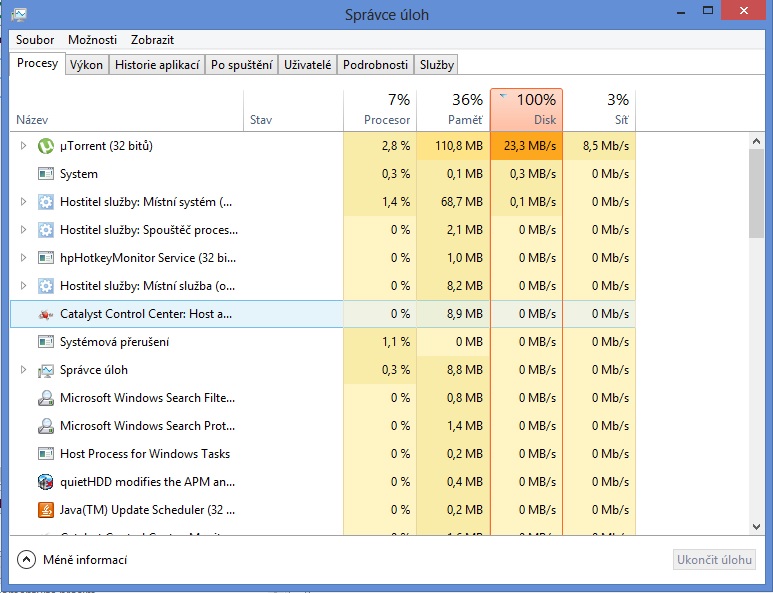Sort by Procesor column header
Image resolution: width=773 pixels, height=593 pixels.
pos(380,110)
